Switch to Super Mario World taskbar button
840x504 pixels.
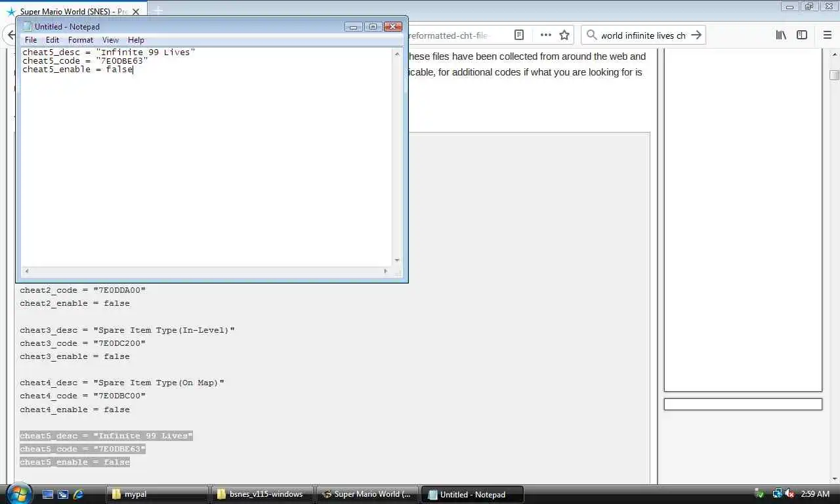pos(367,494)
